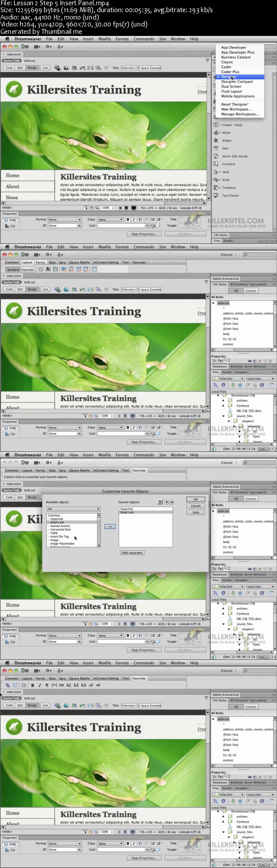This screenshot has height=868, width=277.
Task: Insert Heading 3 with the h3 icon
Action: (84, 685)
